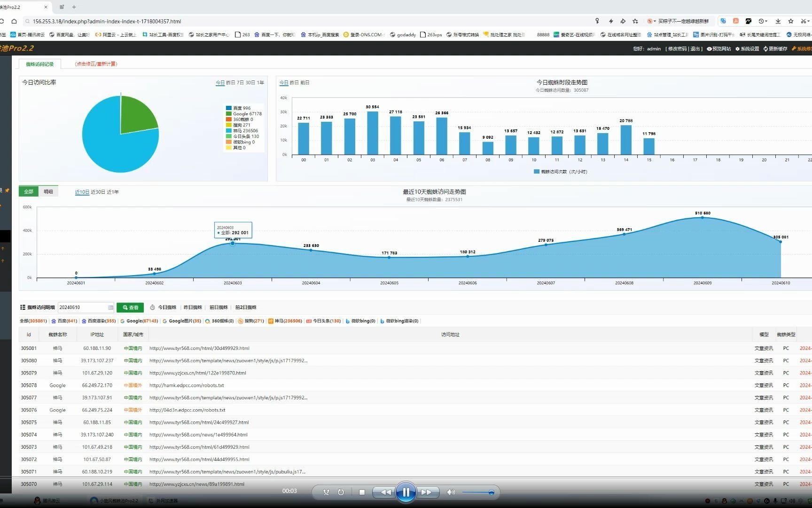
Task: Mute the media player volume
Action: (451, 492)
